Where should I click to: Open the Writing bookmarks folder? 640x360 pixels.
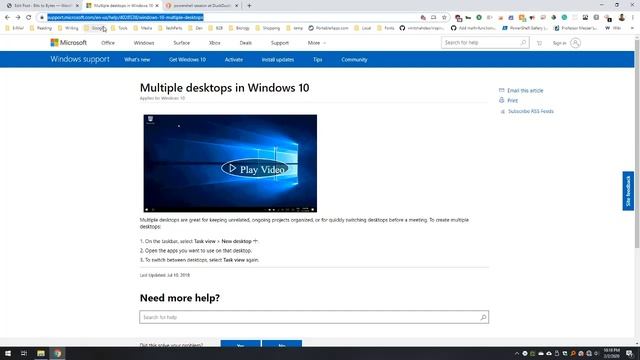68,28
